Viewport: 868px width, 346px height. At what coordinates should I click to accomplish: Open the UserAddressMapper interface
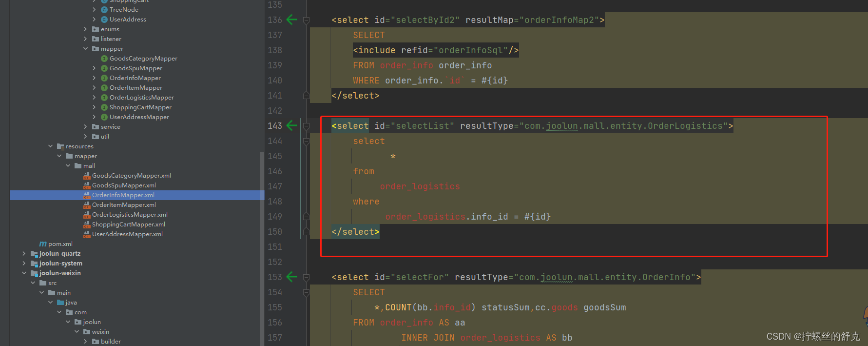tap(139, 117)
